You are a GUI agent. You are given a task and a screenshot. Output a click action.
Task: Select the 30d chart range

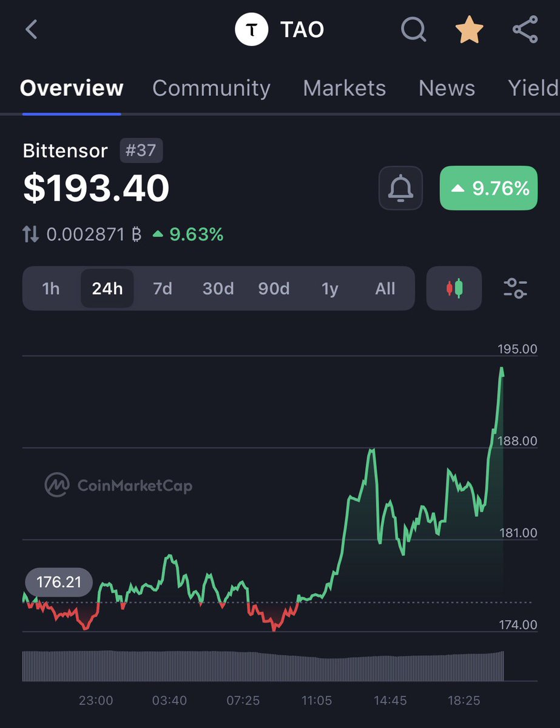pos(218,288)
